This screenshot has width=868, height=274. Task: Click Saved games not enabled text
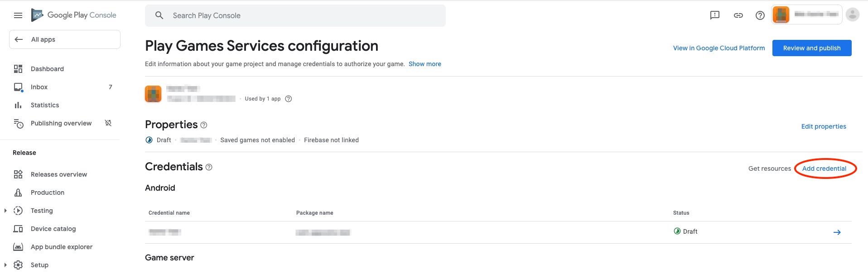pos(257,140)
